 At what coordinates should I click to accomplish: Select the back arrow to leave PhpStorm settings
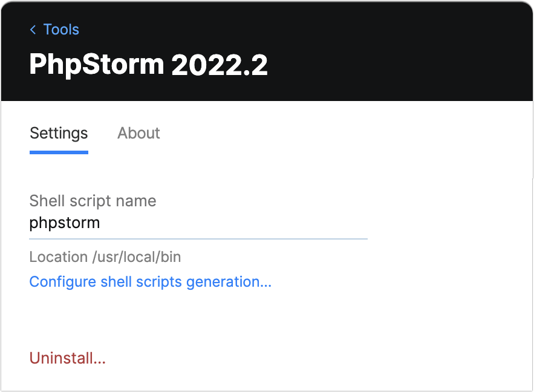point(33,29)
